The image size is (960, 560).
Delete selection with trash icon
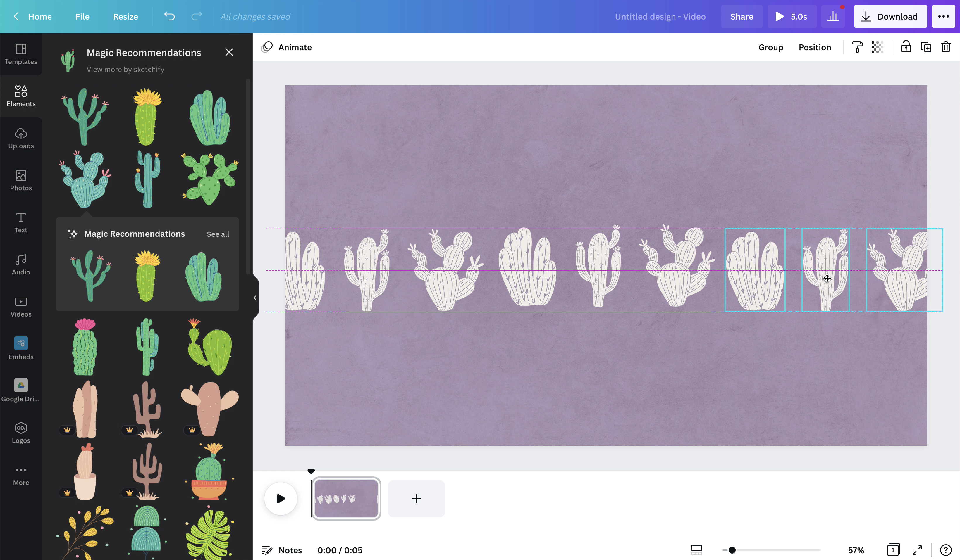point(946,47)
